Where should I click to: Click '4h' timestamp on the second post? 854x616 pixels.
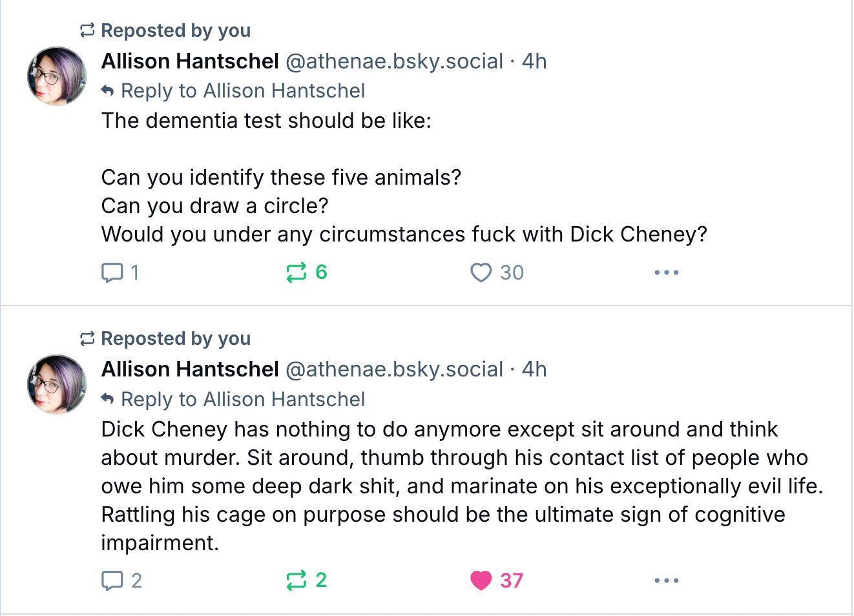534,369
